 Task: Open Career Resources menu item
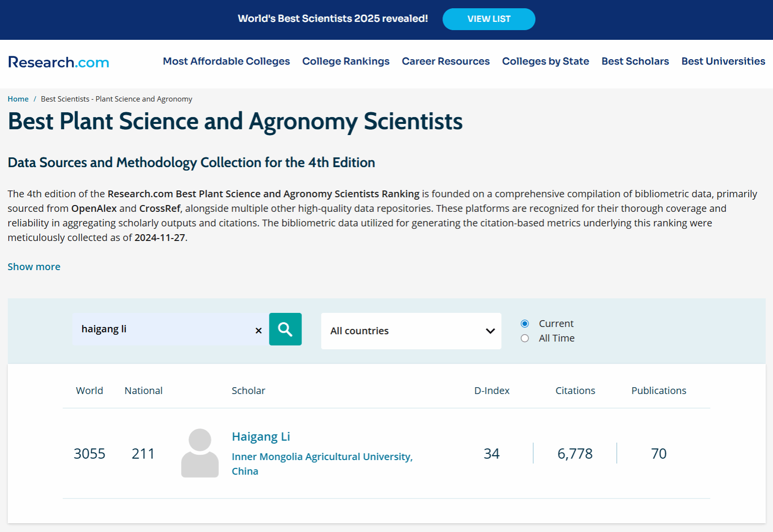[x=445, y=61]
